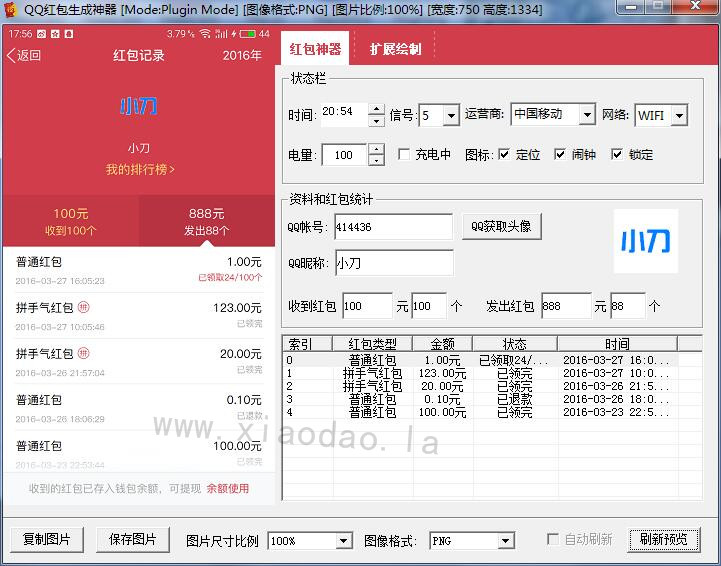
Task: Click the 时间 column header in table
Action: [618, 343]
